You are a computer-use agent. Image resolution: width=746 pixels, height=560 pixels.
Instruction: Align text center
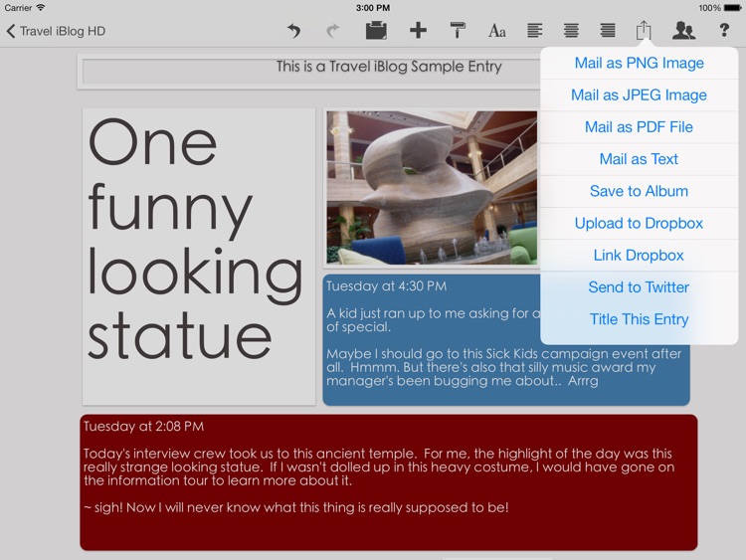(x=571, y=31)
